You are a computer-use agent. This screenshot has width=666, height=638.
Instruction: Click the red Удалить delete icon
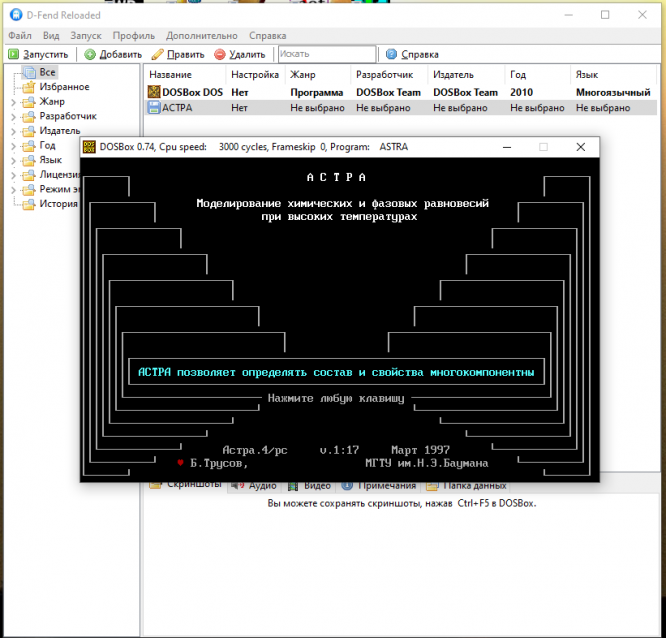(219, 54)
